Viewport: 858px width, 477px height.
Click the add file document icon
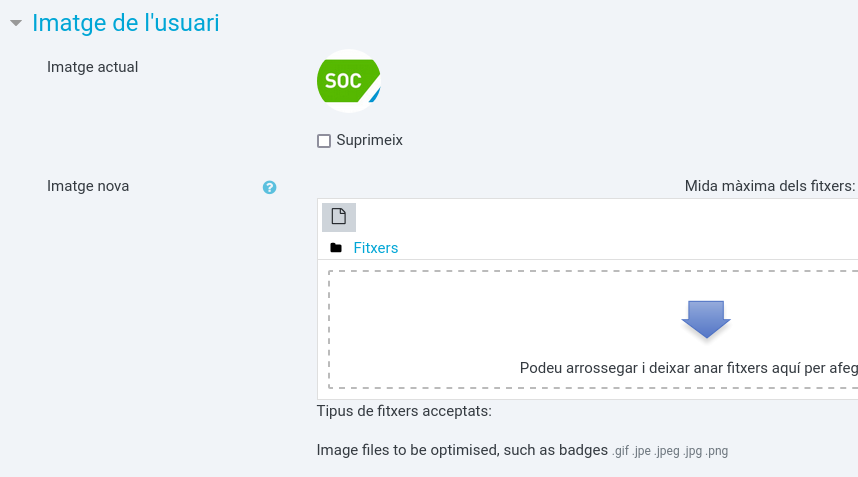[x=339, y=217]
